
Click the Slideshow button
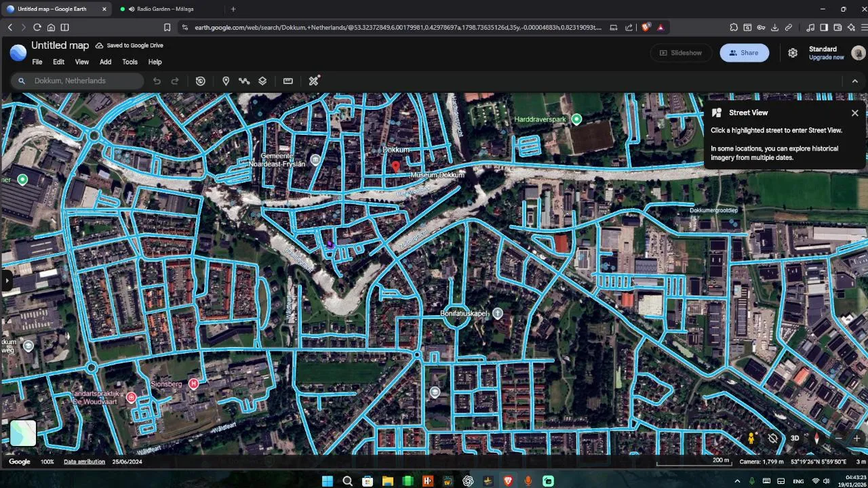tap(681, 53)
